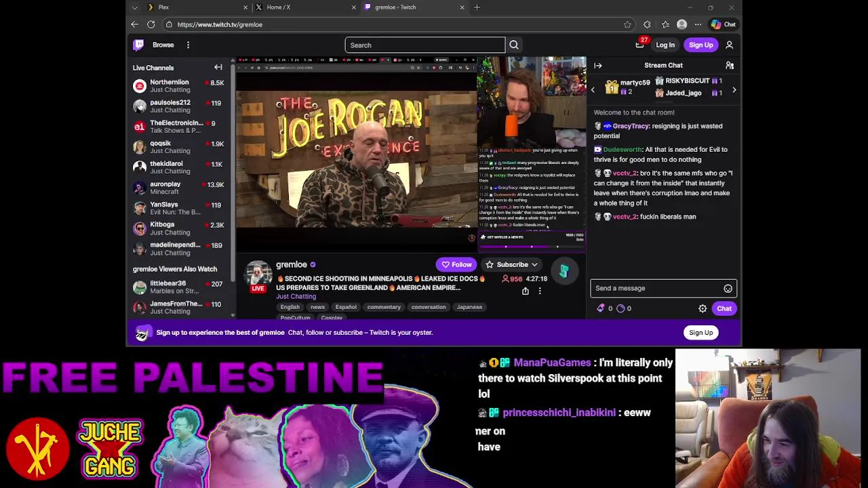This screenshot has width=868, height=488.
Task: Click the Twitch logo home icon
Action: [138, 45]
